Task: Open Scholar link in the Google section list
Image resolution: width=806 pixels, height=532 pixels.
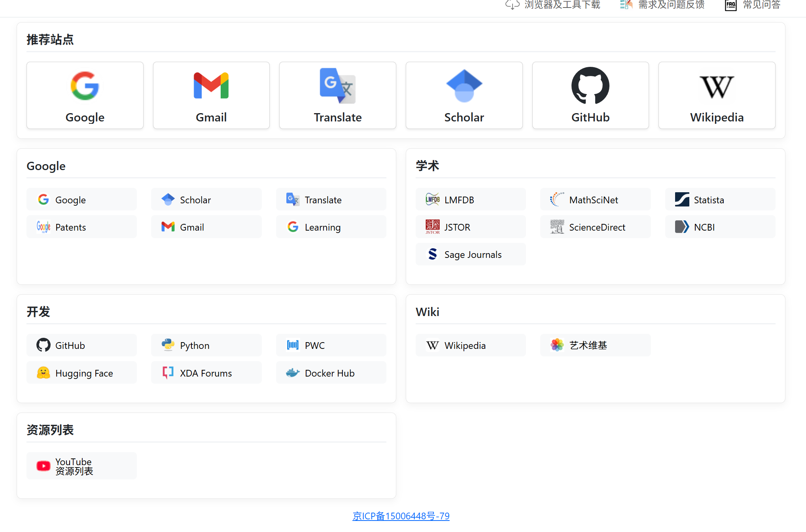Action: click(206, 199)
